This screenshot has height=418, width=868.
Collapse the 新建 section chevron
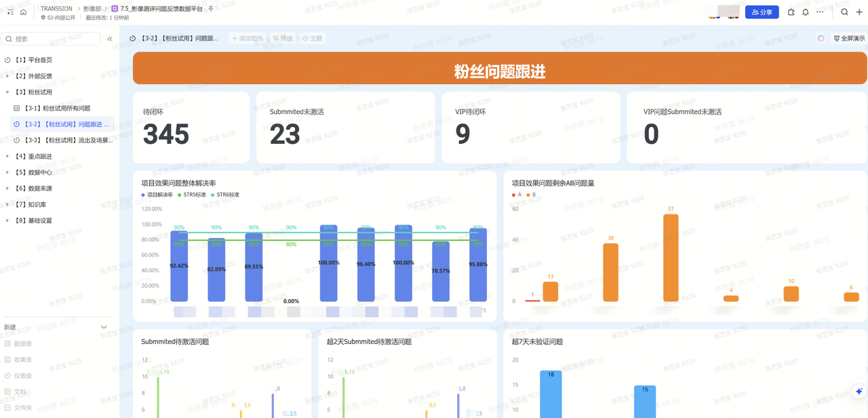click(104, 327)
